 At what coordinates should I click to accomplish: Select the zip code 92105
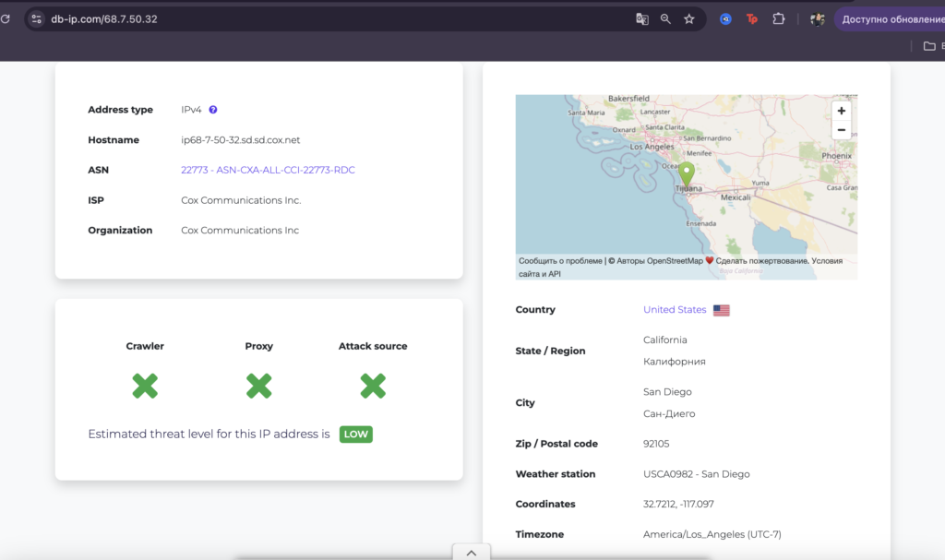(656, 444)
